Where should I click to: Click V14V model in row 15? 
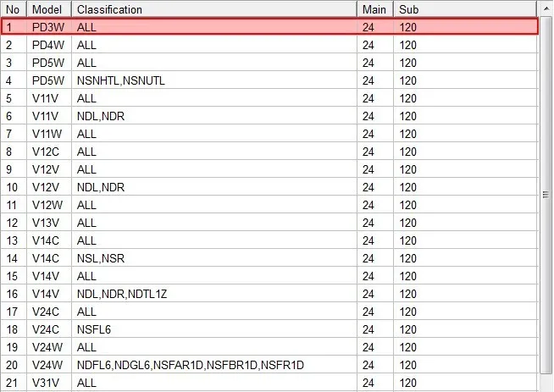pos(49,276)
